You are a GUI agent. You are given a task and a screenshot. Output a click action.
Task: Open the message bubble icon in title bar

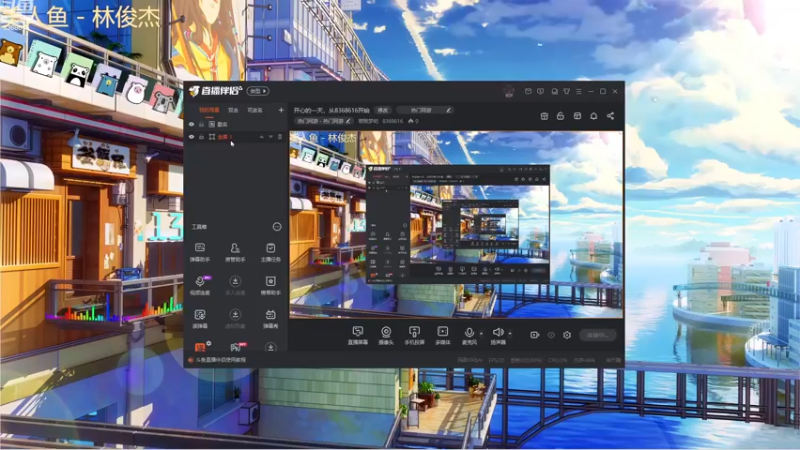coord(540,91)
